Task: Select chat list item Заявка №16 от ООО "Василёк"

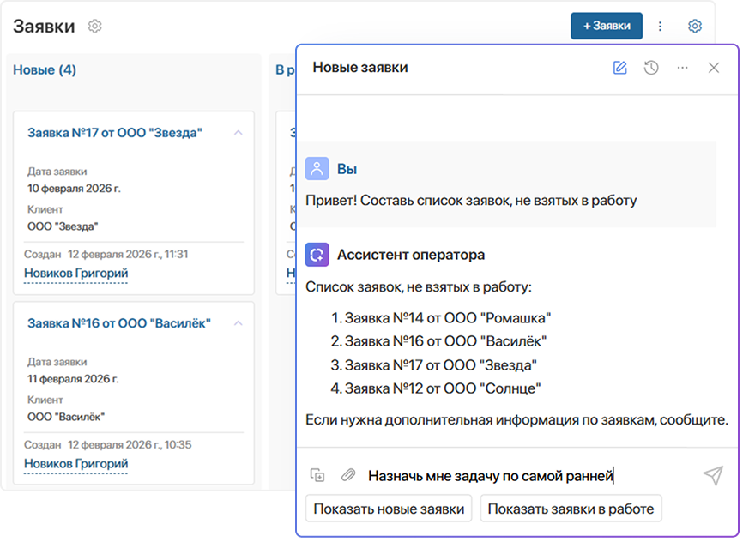Action: [446, 341]
